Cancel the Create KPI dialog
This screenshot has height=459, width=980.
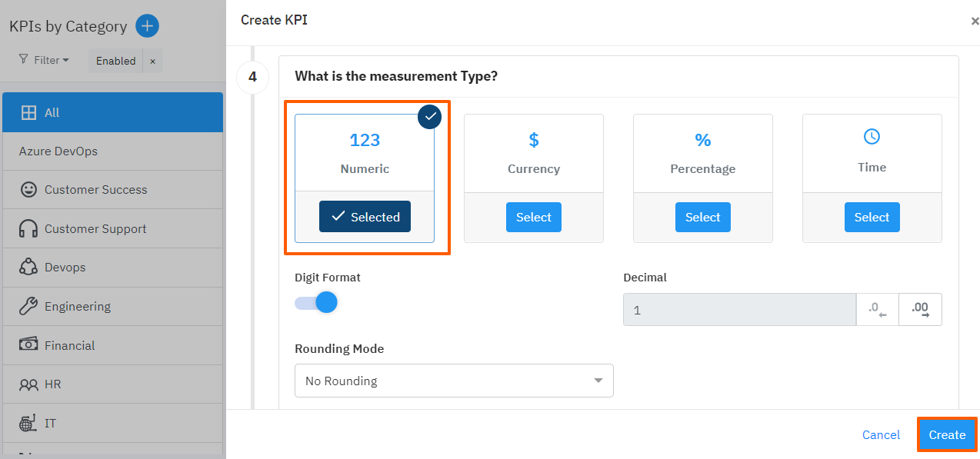click(x=881, y=434)
